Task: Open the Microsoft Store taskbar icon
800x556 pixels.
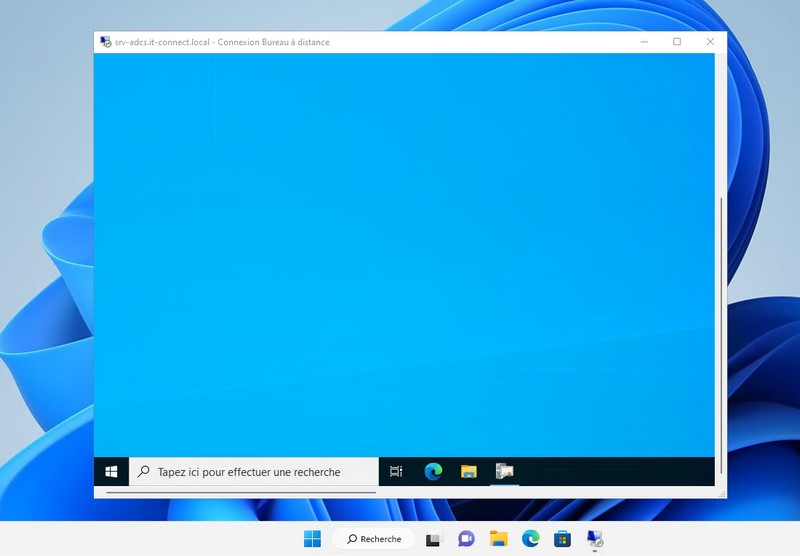Action: (563, 539)
